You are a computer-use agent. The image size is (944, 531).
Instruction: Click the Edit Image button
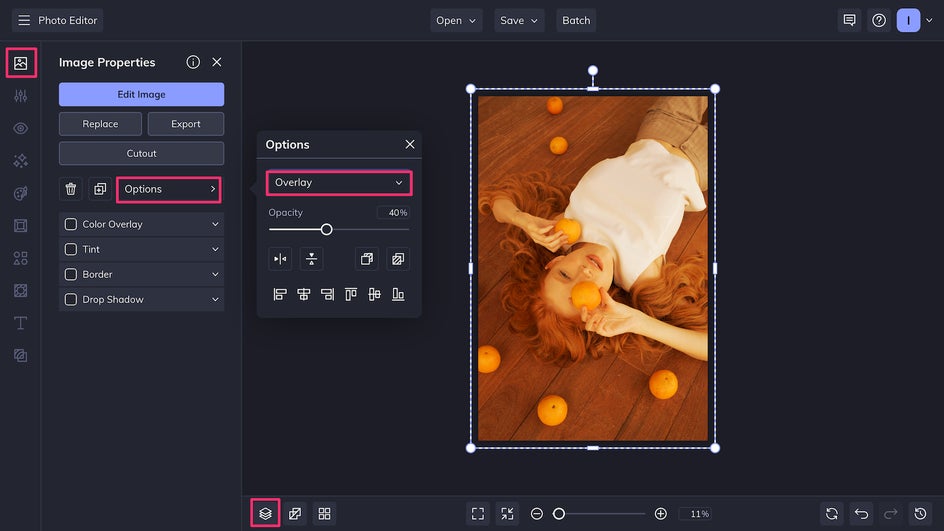(141, 94)
